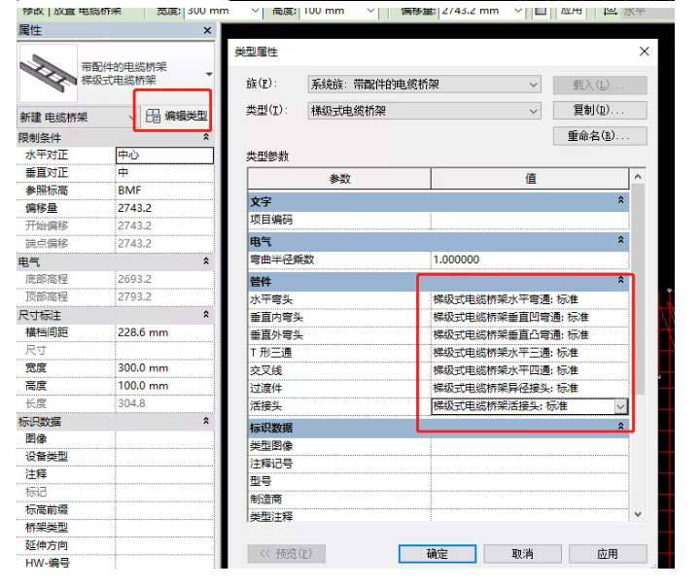Close the Properties (属性) panel

click(x=207, y=30)
